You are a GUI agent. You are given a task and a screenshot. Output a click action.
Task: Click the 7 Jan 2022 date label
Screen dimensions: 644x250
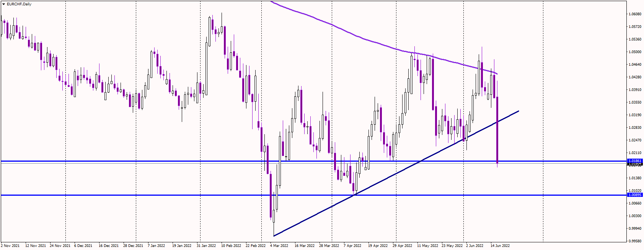[157, 246]
